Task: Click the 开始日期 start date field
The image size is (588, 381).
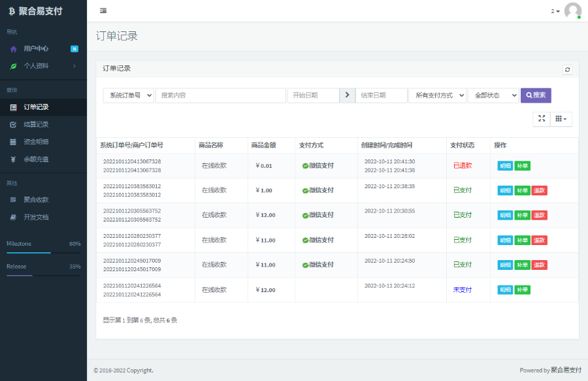Action: [313, 95]
